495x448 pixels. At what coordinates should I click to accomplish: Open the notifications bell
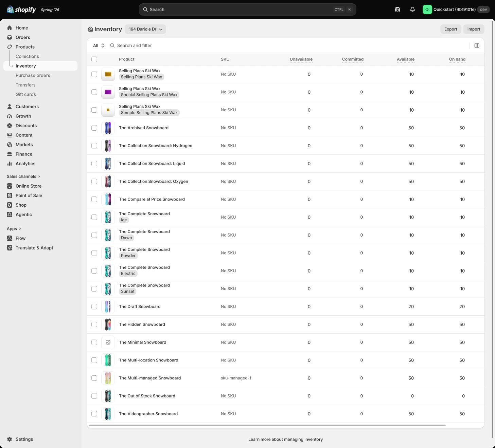click(x=412, y=10)
